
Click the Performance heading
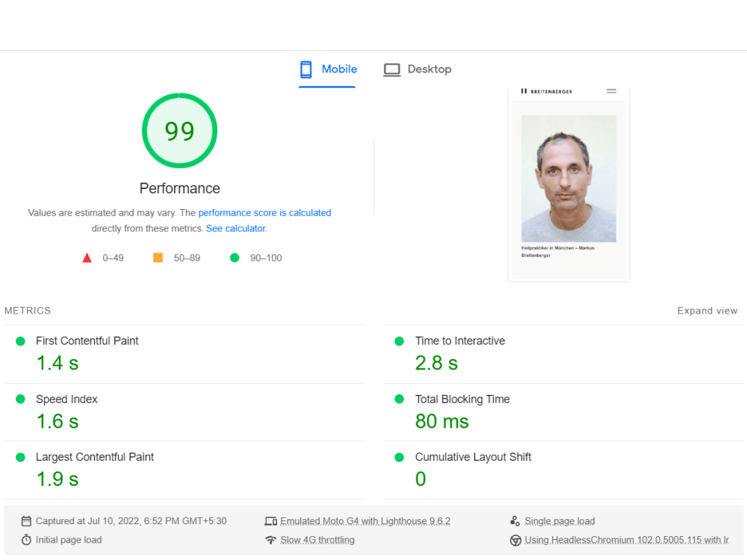coord(179,189)
